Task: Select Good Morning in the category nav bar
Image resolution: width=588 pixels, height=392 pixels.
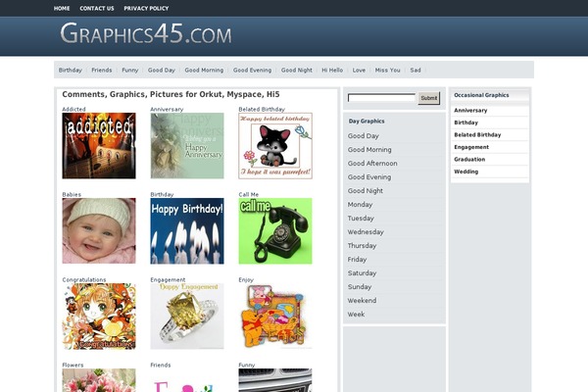Action: coord(204,71)
